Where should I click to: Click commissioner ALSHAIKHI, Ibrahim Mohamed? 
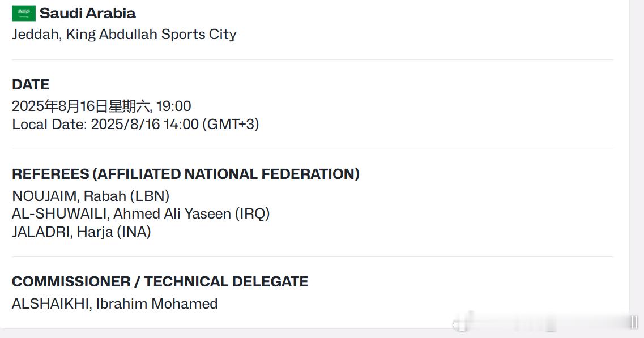114,303
